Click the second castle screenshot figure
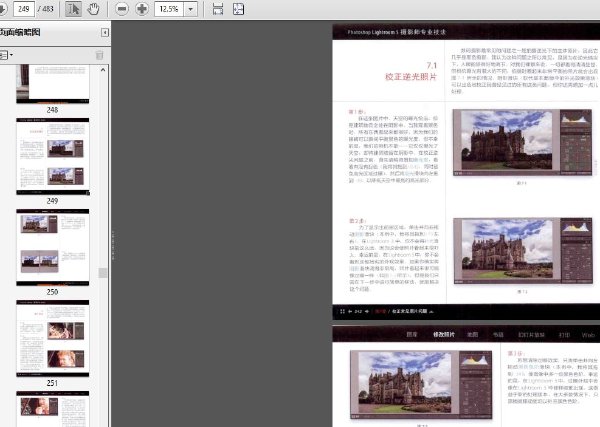 [523, 251]
